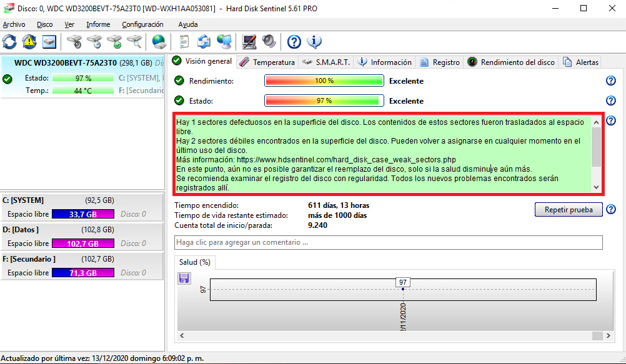
Task: Open the notepad report toolbar icon
Action: tap(184, 41)
